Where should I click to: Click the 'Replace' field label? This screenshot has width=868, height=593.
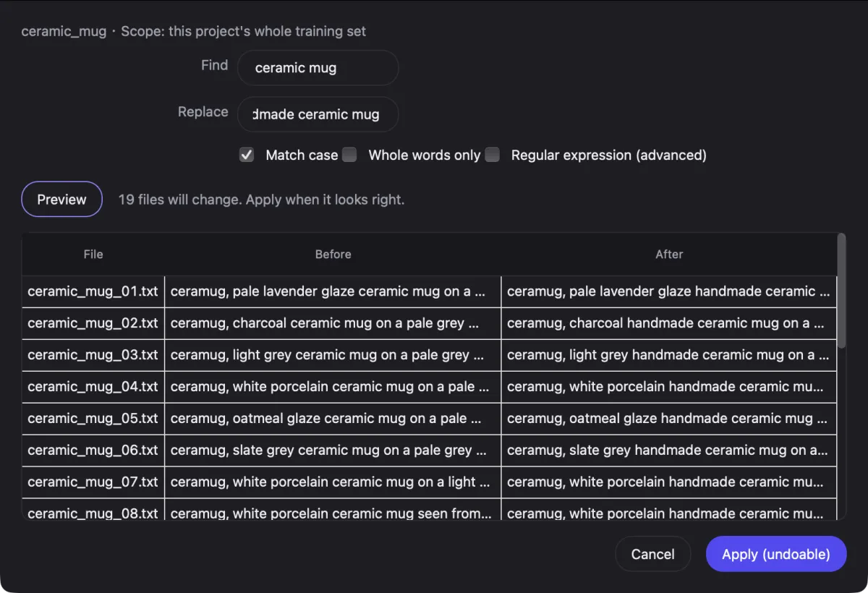click(203, 112)
